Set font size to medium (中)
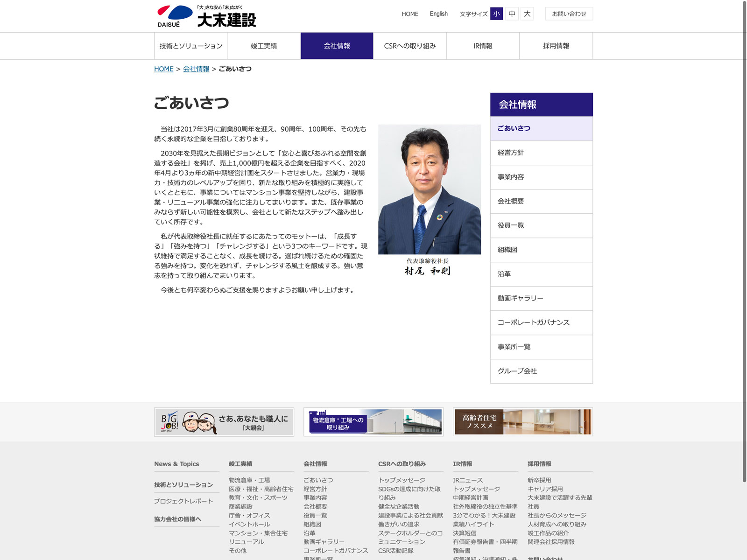The image size is (747, 560). [x=512, y=14]
